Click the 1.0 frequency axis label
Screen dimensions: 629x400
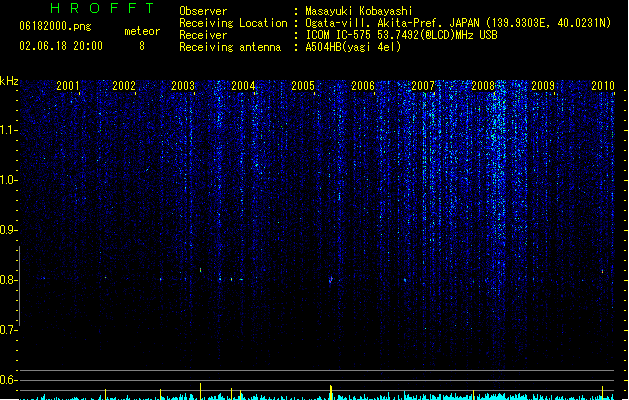coord(8,180)
